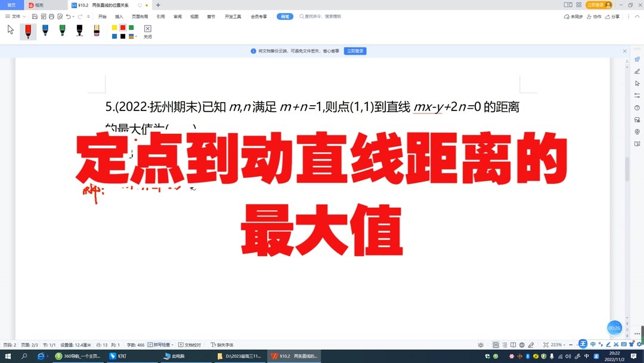Click the vertical scrollbar on the right
The height and width of the screenshot is (363, 644).
click(x=627, y=169)
